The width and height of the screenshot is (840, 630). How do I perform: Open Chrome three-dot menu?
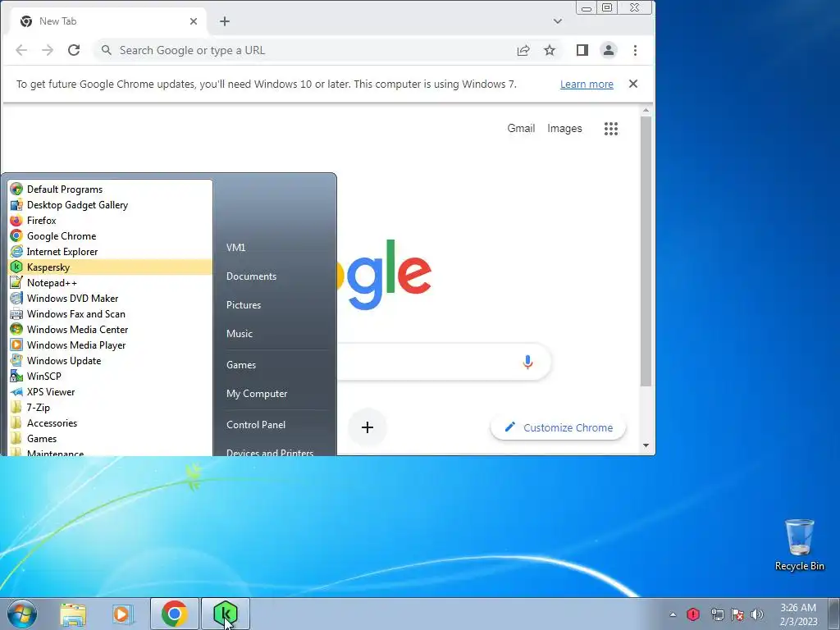coord(636,50)
